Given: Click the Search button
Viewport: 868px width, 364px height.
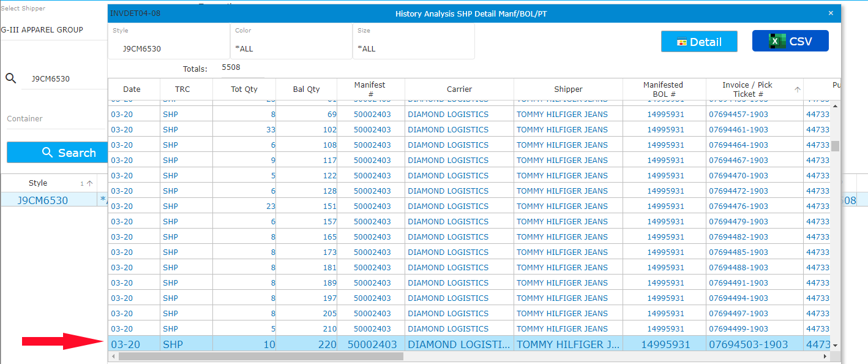Looking at the screenshot, I should click(58, 153).
